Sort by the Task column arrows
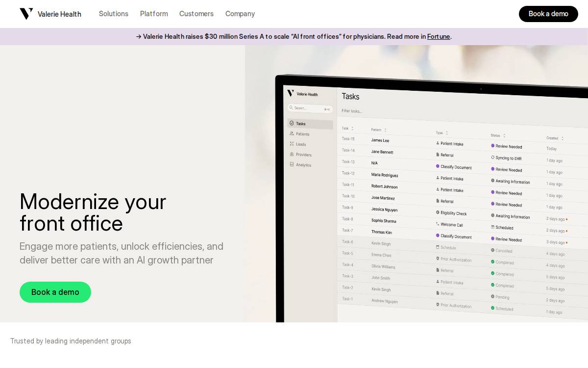 tap(352, 129)
